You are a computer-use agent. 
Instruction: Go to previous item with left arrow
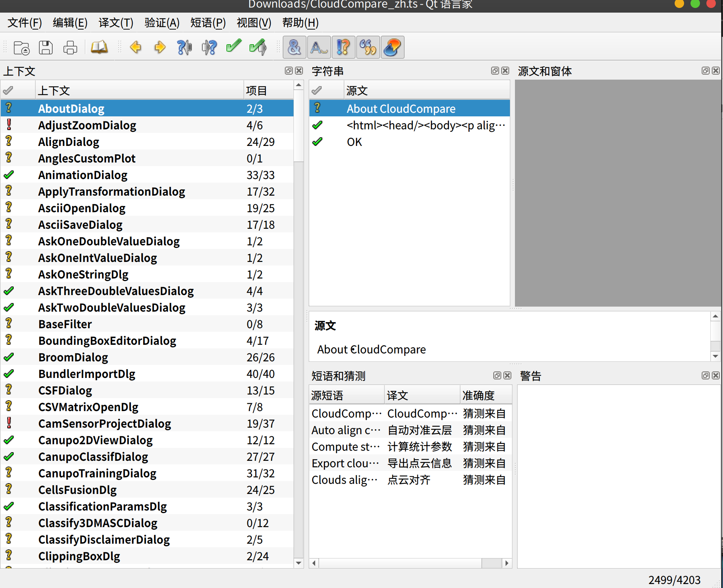(x=136, y=48)
